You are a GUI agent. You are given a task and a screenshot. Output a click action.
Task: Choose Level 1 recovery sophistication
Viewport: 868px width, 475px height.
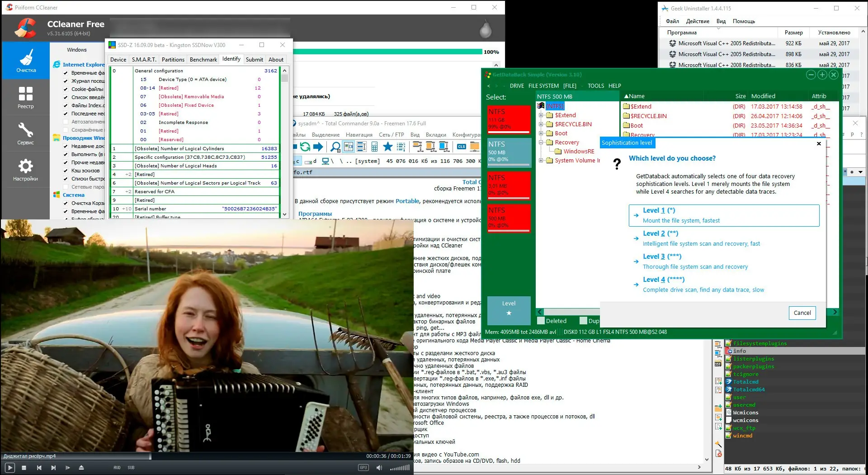coord(724,215)
